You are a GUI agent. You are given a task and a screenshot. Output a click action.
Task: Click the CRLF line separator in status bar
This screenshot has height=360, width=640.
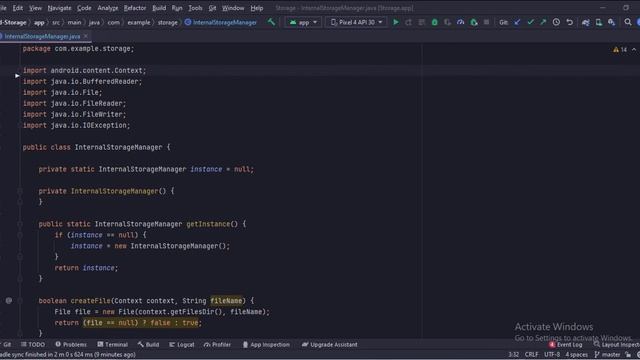pyautogui.click(x=531, y=354)
